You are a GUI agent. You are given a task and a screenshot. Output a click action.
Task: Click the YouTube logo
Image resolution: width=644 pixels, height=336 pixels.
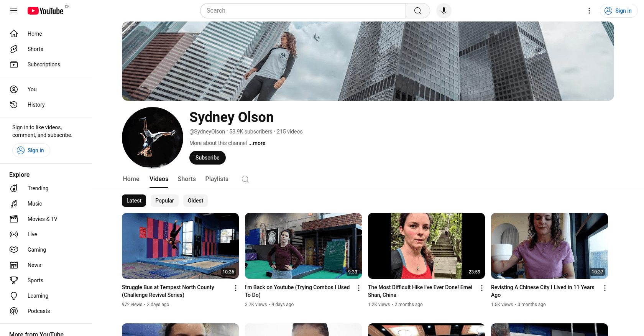46,11
